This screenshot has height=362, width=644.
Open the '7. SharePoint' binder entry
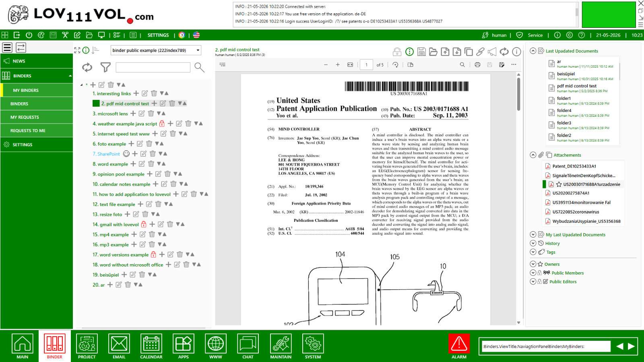pyautogui.click(x=106, y=154)
